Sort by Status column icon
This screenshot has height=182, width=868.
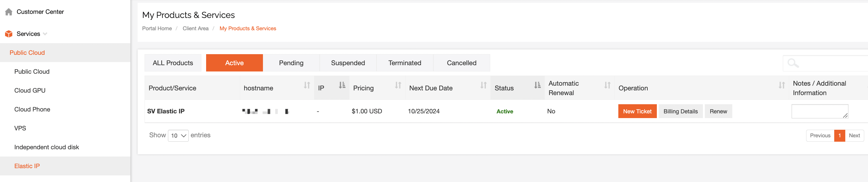(538, 85)
